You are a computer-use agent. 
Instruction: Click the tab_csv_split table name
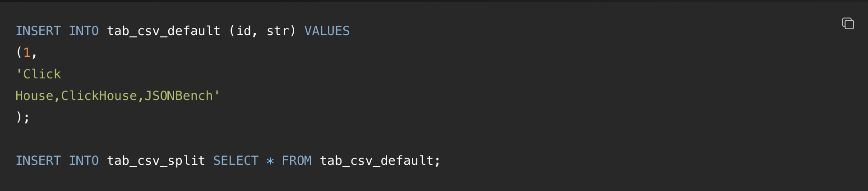click(x=156, y=161)
